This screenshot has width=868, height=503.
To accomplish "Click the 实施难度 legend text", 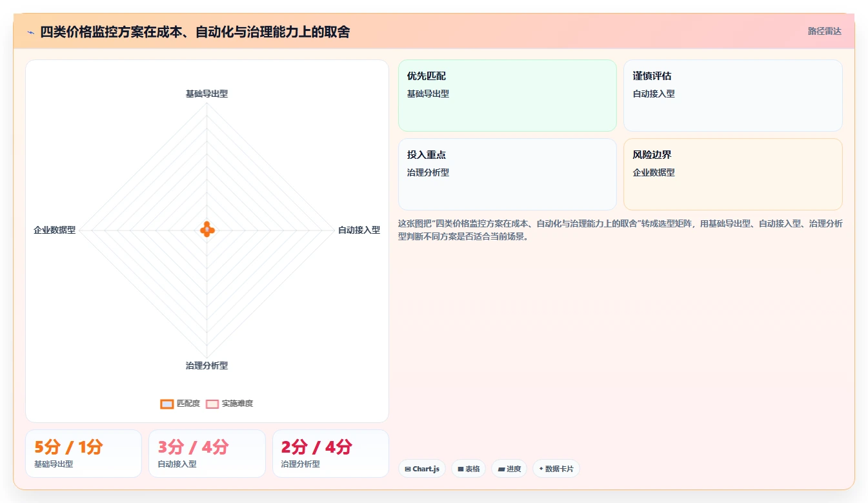I will 237,404.
